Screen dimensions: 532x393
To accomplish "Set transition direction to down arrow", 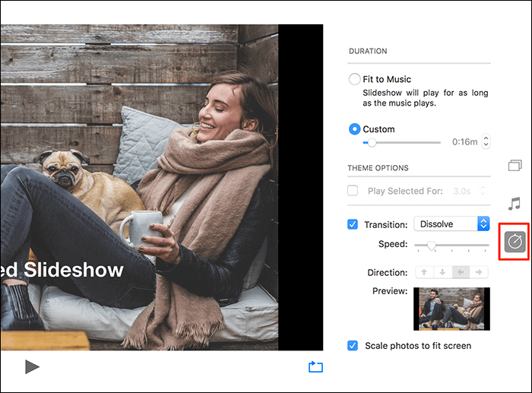I will [x=442, y=272].
